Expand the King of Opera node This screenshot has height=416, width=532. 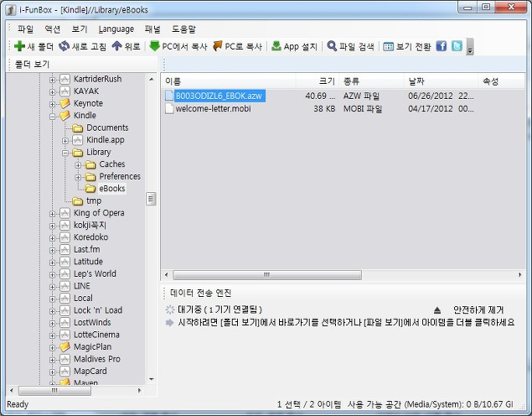[52, 214]
